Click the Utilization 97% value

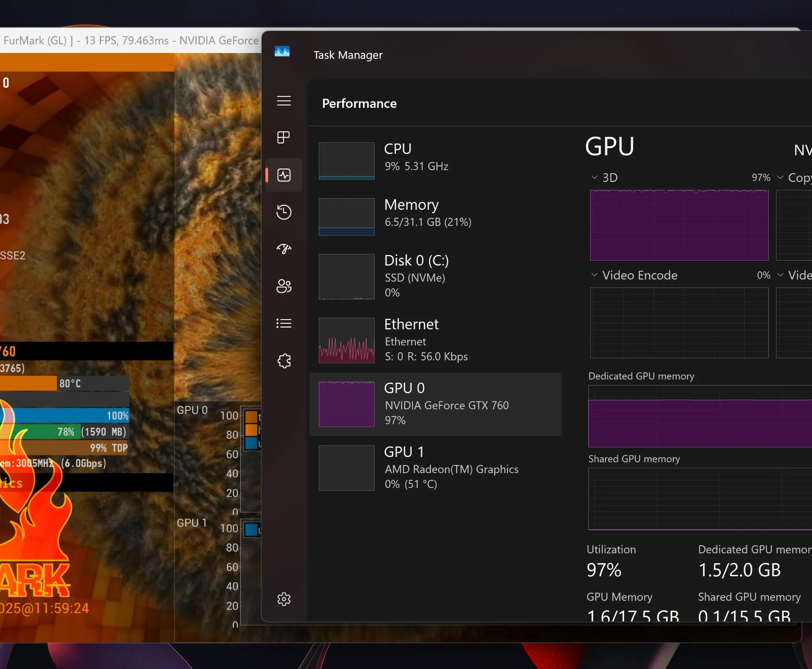pyautogui.click(x=604, y=570)
